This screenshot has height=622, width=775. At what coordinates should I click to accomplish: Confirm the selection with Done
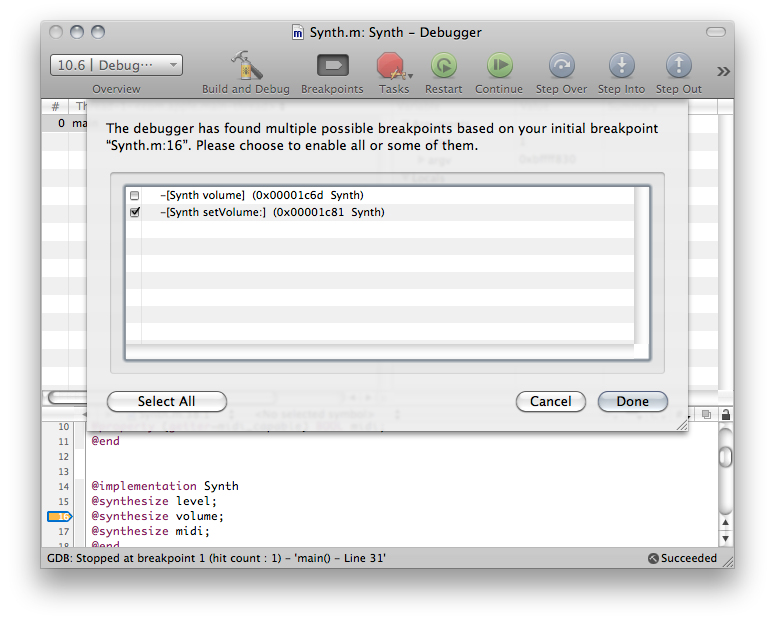click(x=632, y=401)
